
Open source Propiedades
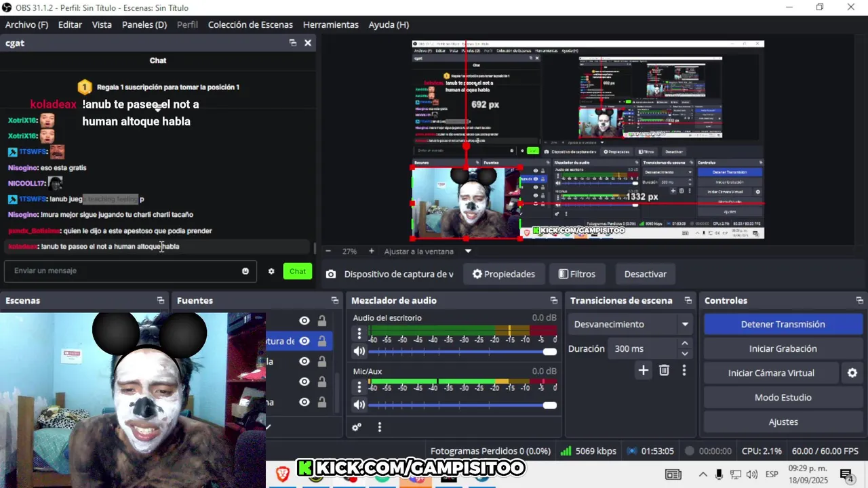(504, 274)
